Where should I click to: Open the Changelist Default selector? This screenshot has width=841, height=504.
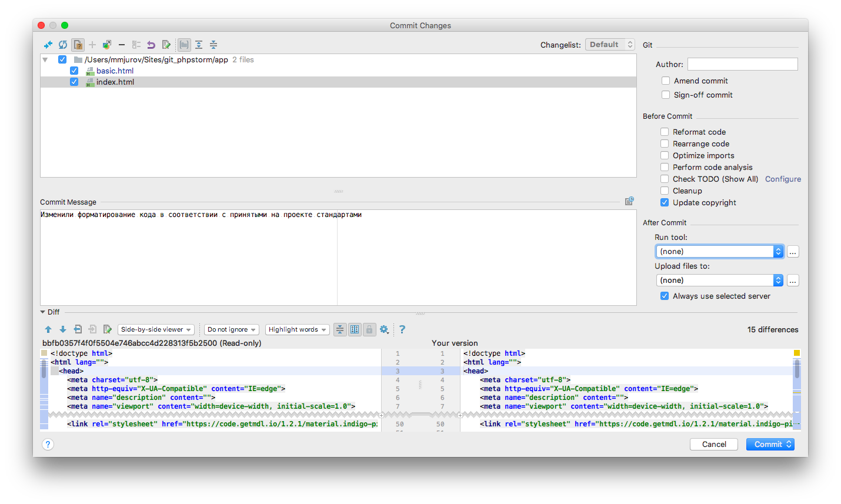(609, 45)
